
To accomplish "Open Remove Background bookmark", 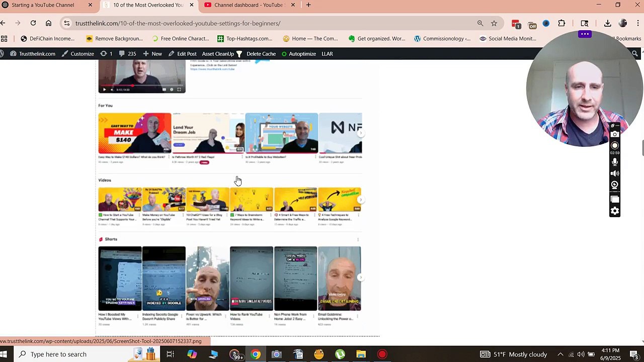I will coord(114,39).
